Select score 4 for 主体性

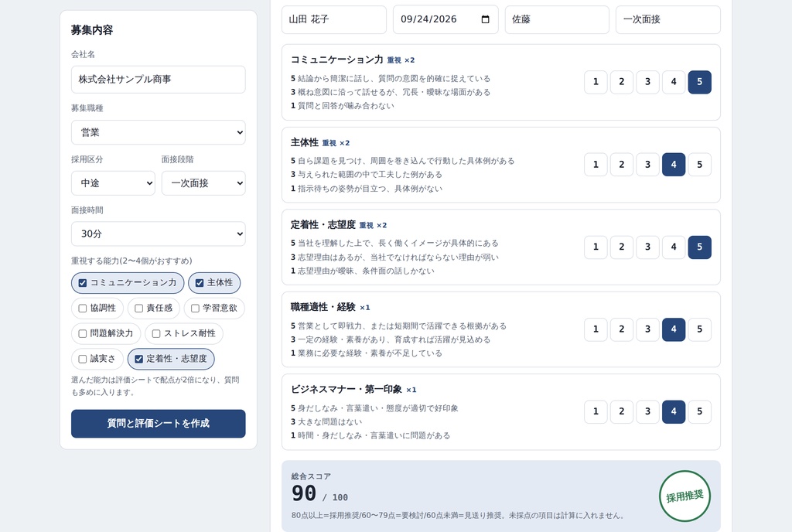(x=674, y=165)
